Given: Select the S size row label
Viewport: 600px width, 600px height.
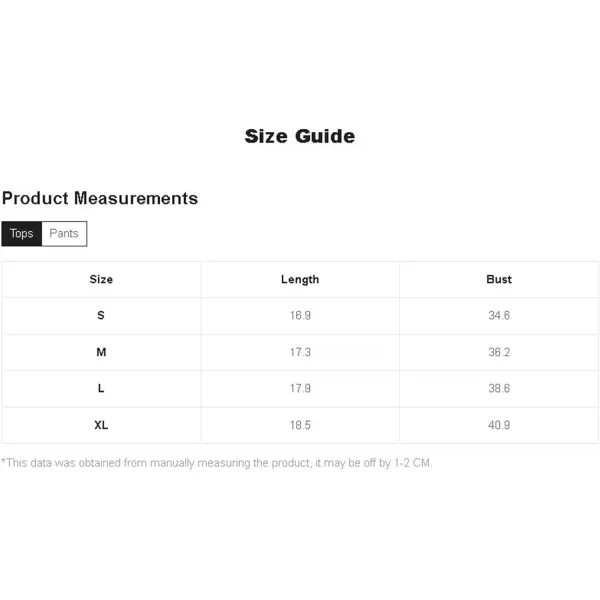Looking at the screenshot, I should coord(101,315).
